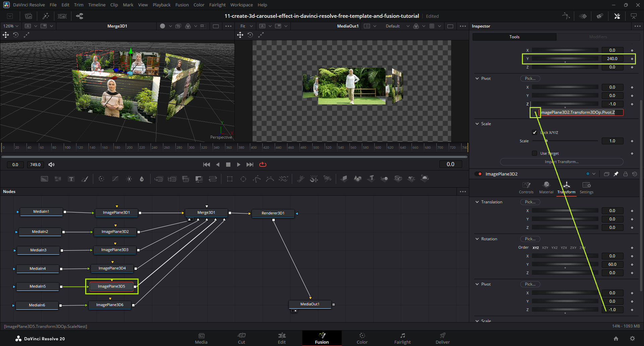This screenshot has height=346, width=644.
Task: Lock the ImagePlane3D2 tool
Action: 625,174
